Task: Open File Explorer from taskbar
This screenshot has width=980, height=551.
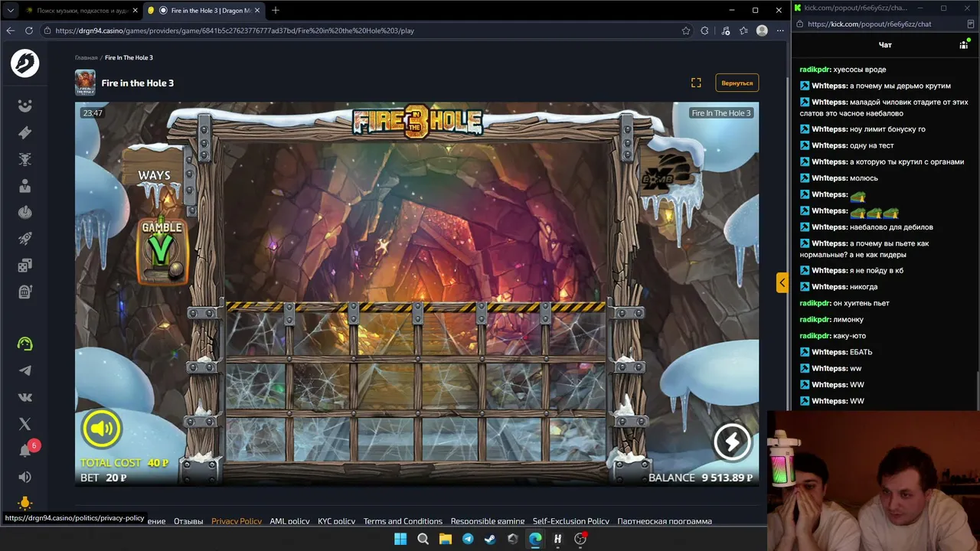Action: coord(445,539)
